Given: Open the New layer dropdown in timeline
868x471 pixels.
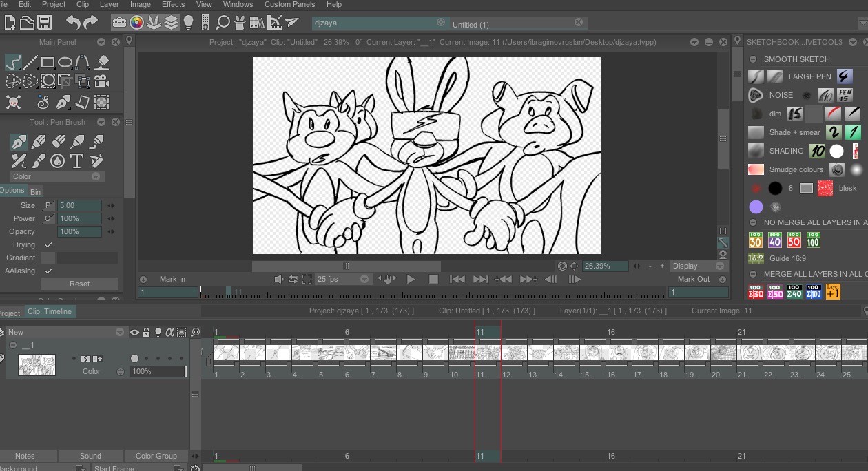Looking at the screenshot, I should point(66,332).
